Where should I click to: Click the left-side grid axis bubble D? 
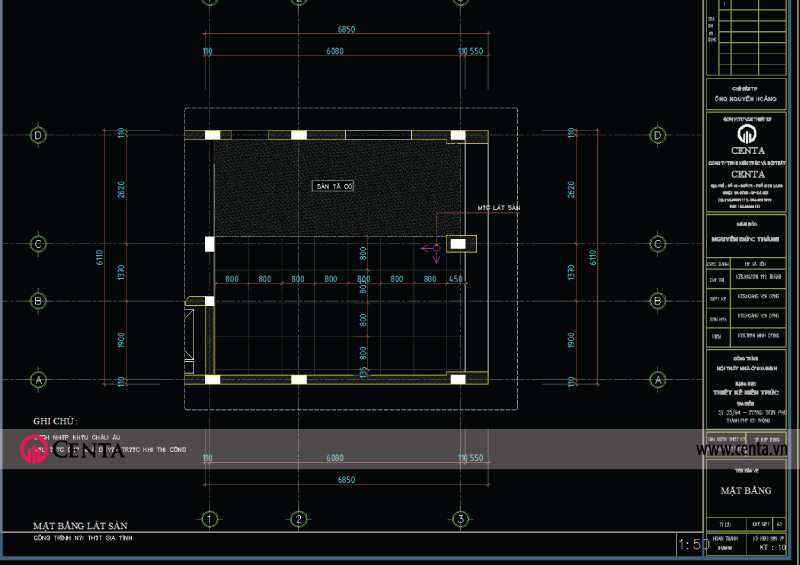40,135
